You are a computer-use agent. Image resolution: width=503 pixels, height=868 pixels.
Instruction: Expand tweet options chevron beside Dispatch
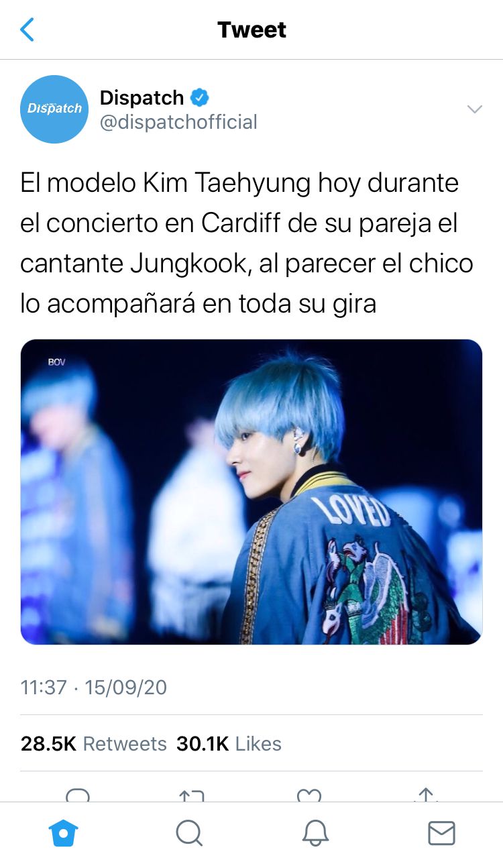pos(474,109)
